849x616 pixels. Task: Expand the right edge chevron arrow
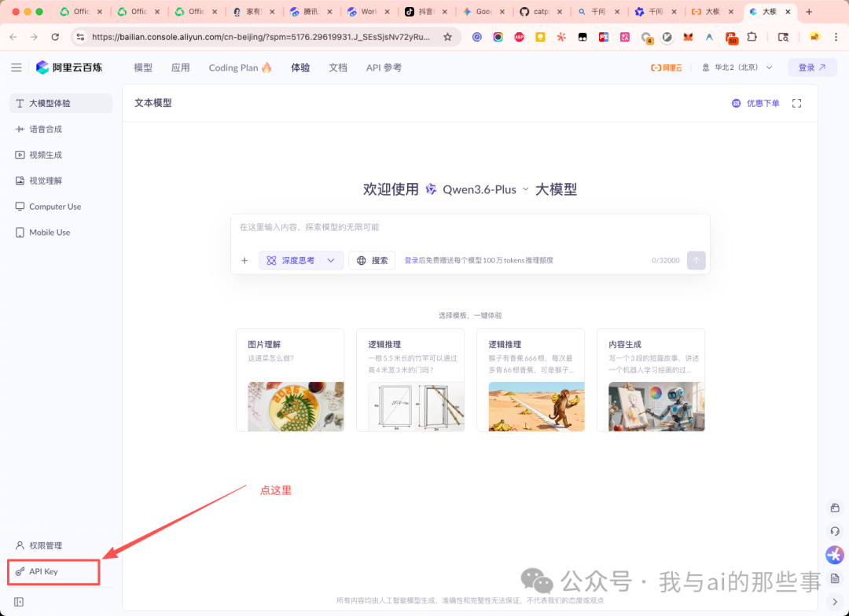(835, 601)
